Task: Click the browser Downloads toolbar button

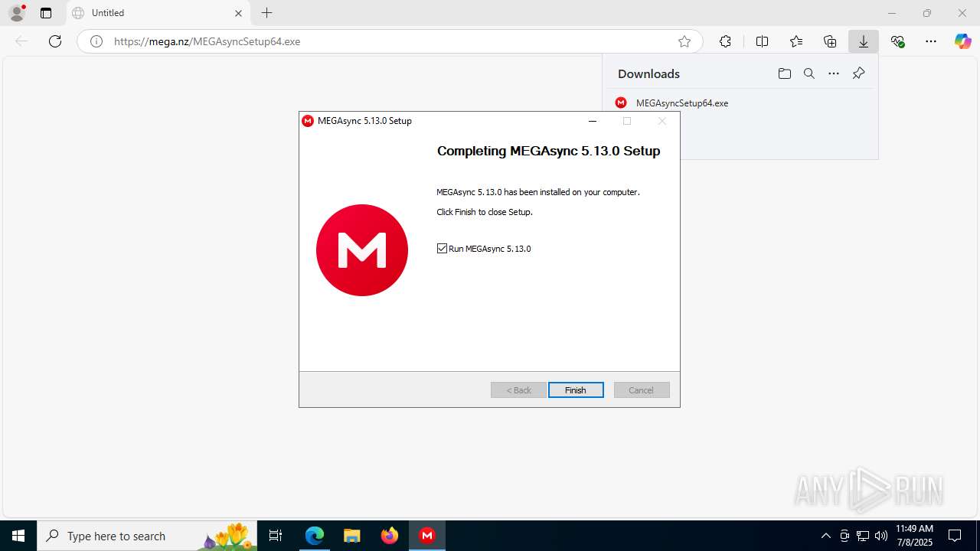Action: click(864, 41)
